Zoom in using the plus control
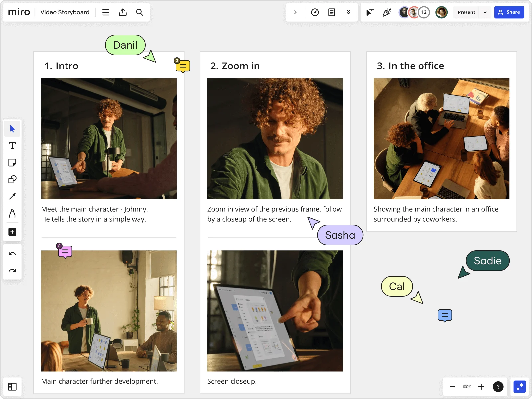The image size is (532, 399). [481, 387]
